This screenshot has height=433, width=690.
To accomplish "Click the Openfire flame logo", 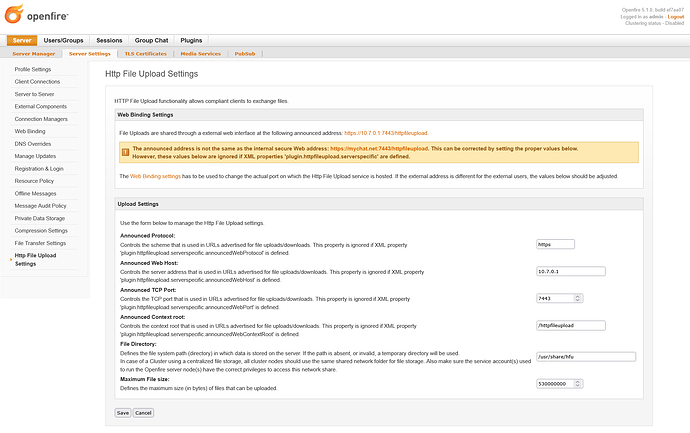I will click(x=14, y=14).
